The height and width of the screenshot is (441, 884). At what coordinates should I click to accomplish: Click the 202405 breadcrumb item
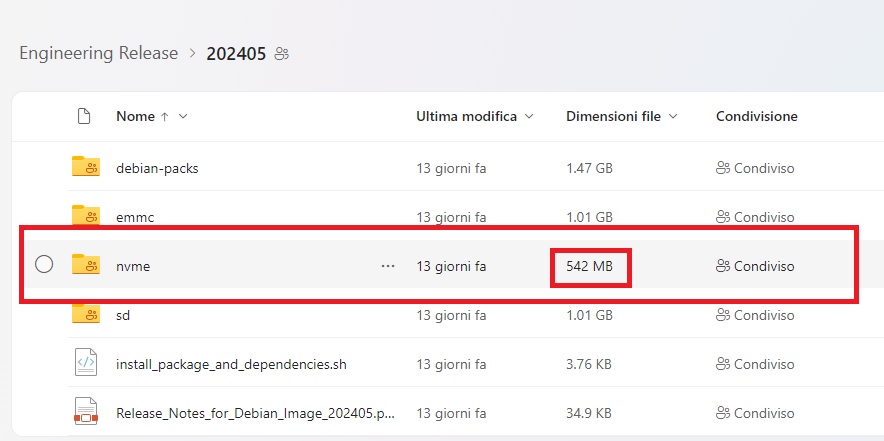point(236,54)
